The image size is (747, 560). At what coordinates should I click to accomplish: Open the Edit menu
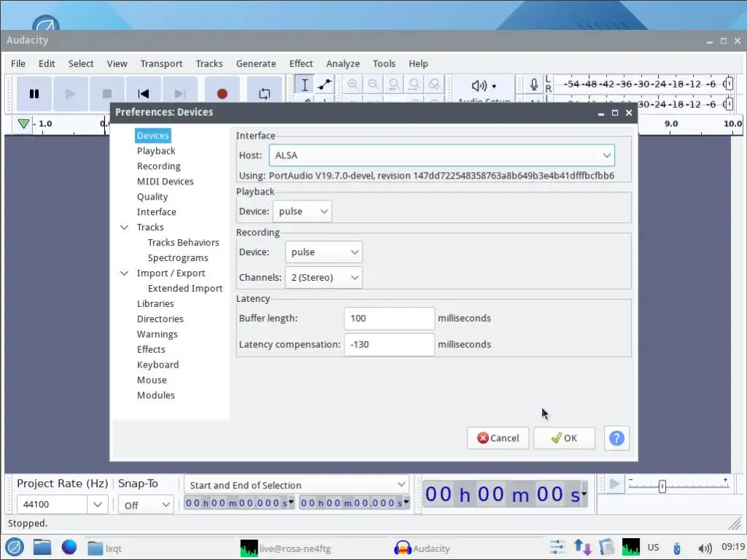pyautogui.click(x=47, y=64)
